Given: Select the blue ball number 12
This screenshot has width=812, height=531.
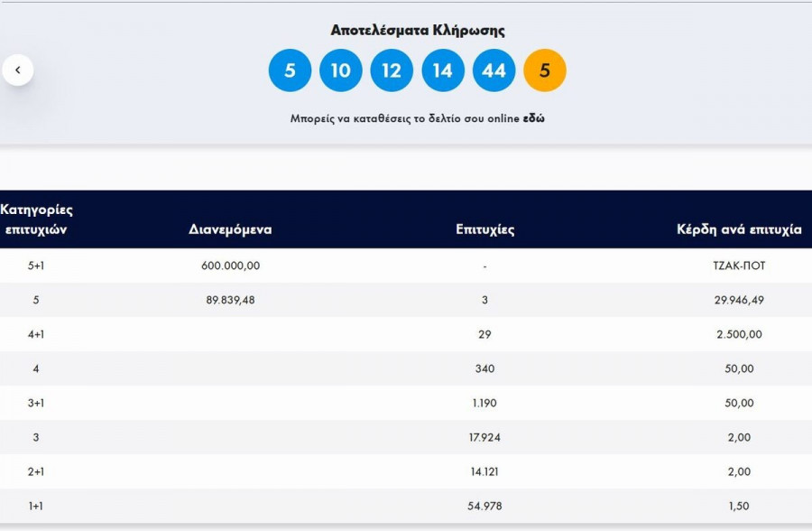Looking at the screenshot, I should click(x=392, y=70).
